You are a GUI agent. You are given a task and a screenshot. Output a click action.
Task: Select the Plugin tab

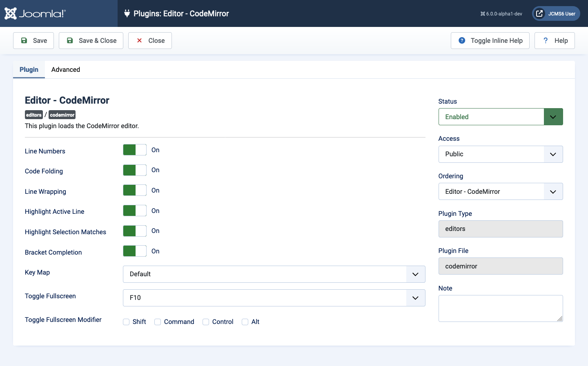tap(29, 69)
